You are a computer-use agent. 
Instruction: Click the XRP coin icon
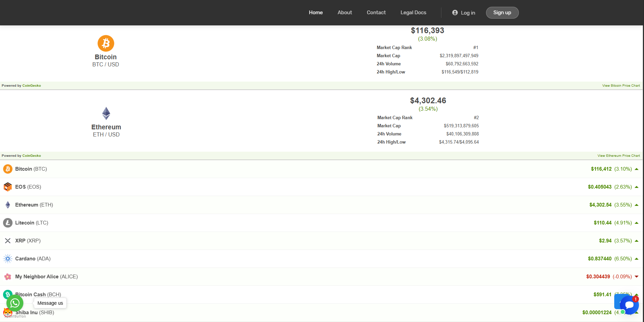tap(8, 241)
